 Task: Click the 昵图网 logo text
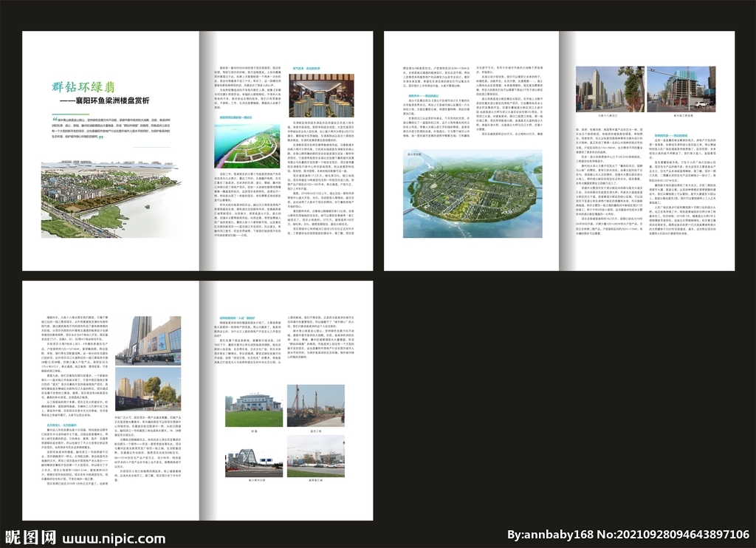point(30,535)
